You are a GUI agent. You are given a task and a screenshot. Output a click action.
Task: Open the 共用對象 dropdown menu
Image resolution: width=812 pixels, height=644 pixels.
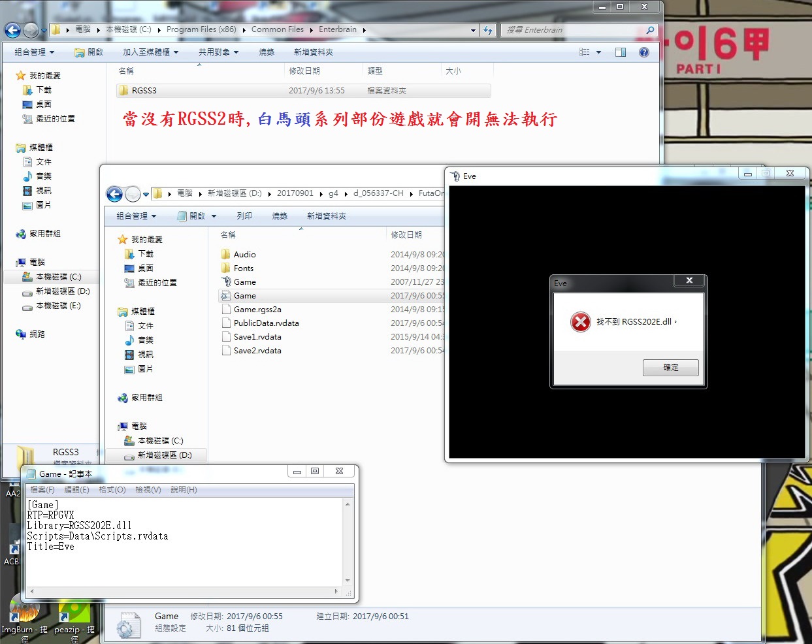[218, 52]
